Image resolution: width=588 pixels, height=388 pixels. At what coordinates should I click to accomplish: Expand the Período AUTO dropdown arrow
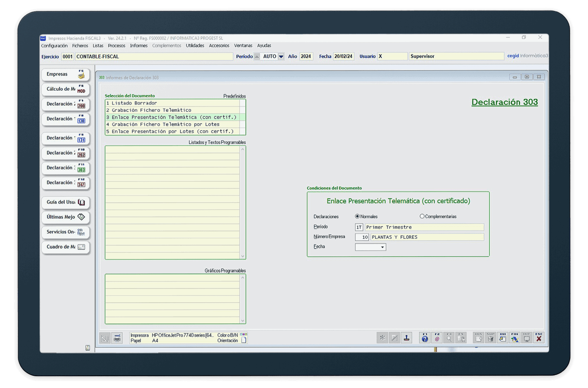tap(281, 57)
